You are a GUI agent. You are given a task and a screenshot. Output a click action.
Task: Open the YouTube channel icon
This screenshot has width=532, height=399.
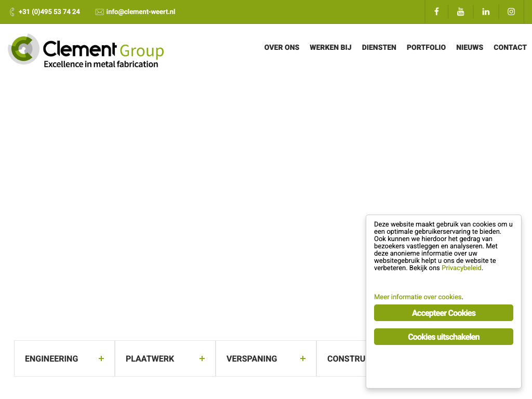pos(460,11)
